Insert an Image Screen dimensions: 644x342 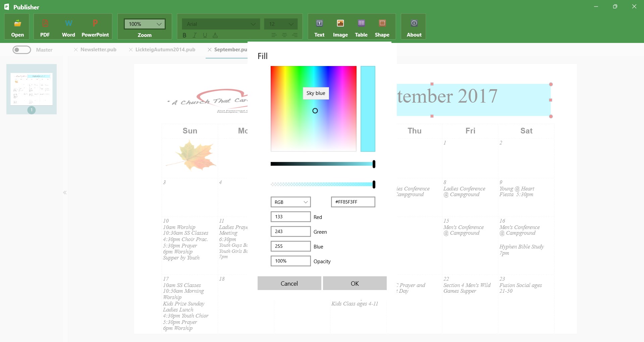[340, 26]
